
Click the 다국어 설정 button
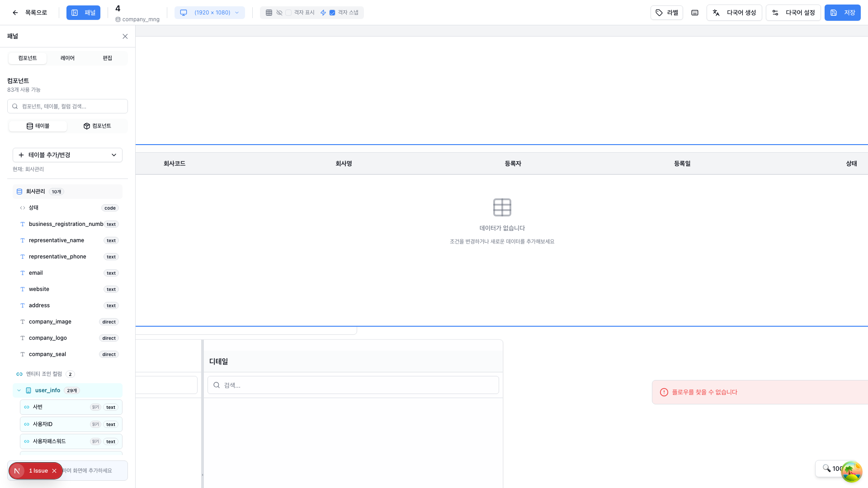click(x=793, y=13)
